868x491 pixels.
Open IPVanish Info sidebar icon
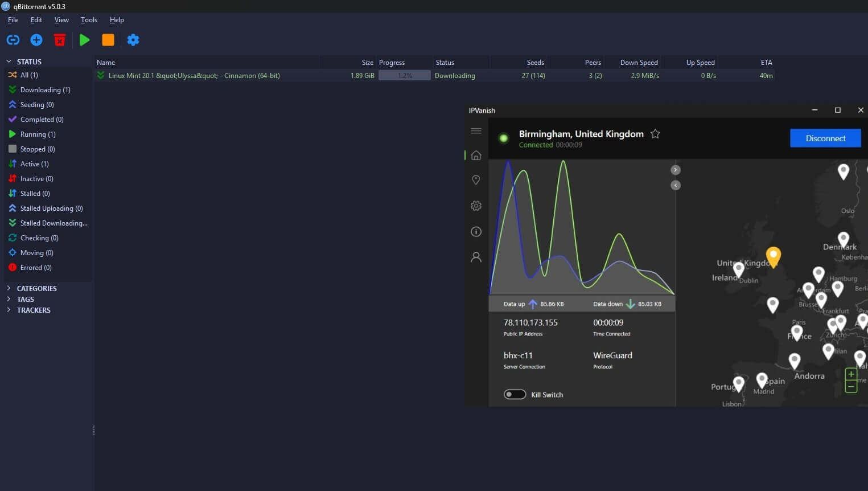pos(476,231)
